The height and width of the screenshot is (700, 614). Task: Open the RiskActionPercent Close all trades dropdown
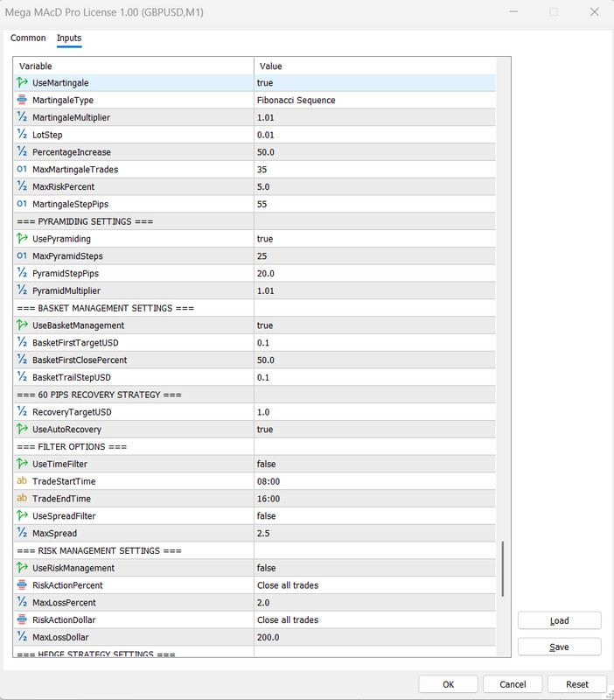click(x=374, y=585)
